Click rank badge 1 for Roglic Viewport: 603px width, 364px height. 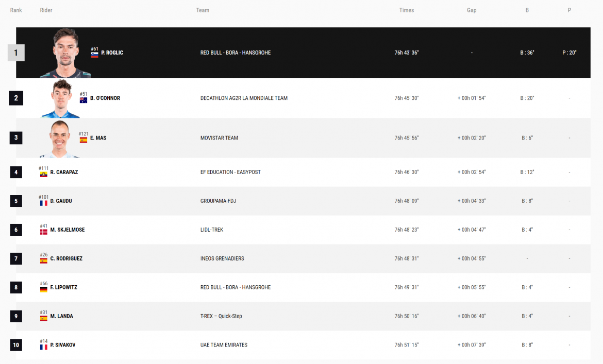[x=16, y=53]
